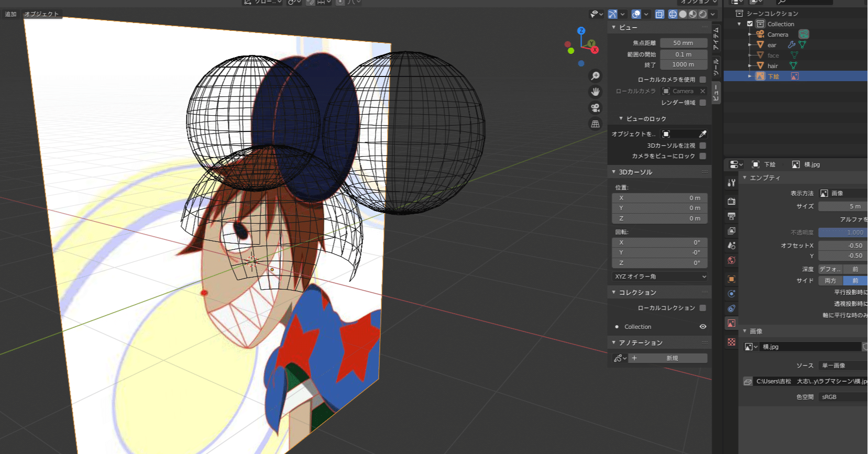Open the Scene properties tab
The height and width of the screenshot is (454, 868).
click(x=731, y=245)
